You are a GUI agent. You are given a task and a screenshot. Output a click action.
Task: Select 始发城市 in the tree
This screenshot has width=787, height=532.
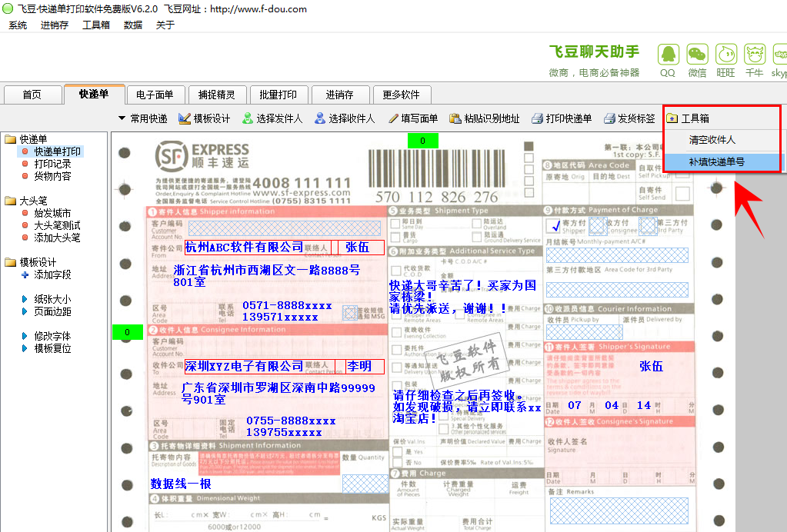[x=52, y=213]
